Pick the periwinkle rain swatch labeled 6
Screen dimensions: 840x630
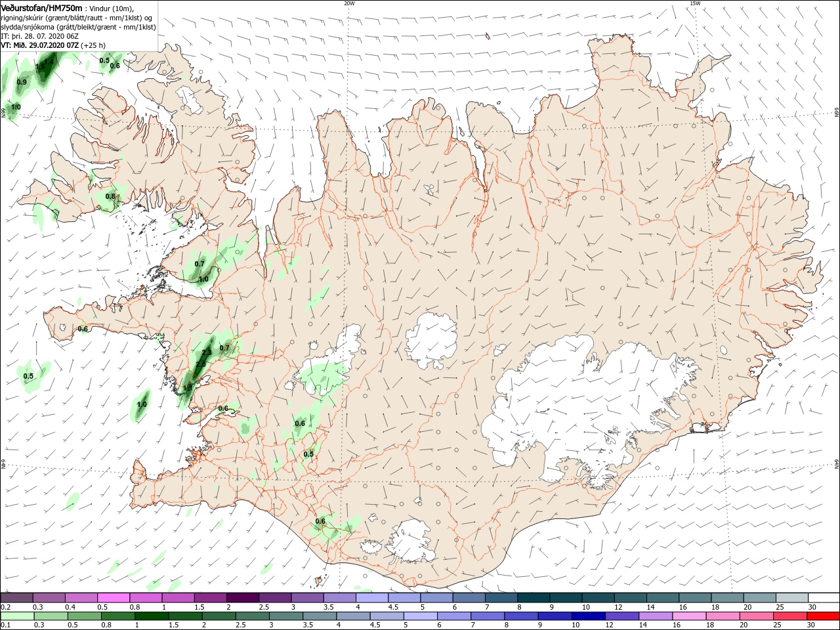tap(454, 616)
